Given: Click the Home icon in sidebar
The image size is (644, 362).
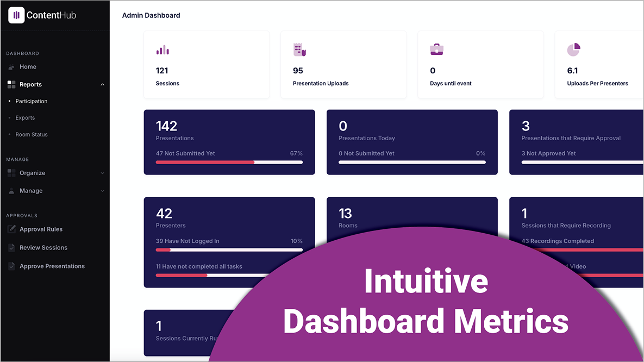Looking at the screenshot, I should [11, 67].
